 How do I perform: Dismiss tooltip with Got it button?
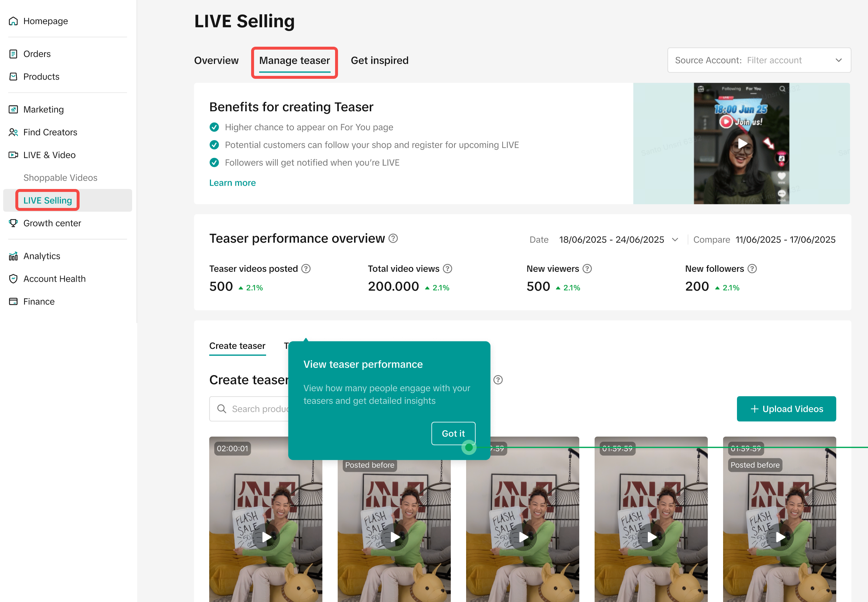click(453, 433)
